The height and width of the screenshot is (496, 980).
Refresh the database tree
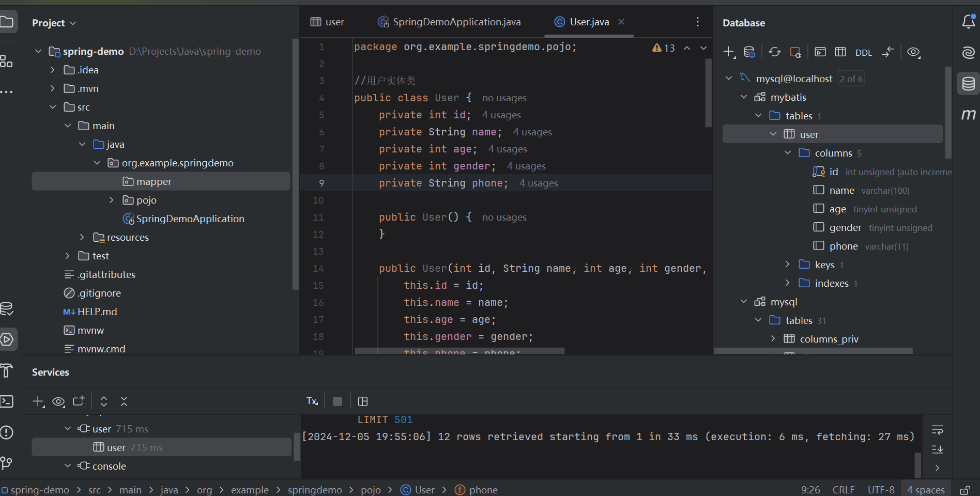coord(774,52)
